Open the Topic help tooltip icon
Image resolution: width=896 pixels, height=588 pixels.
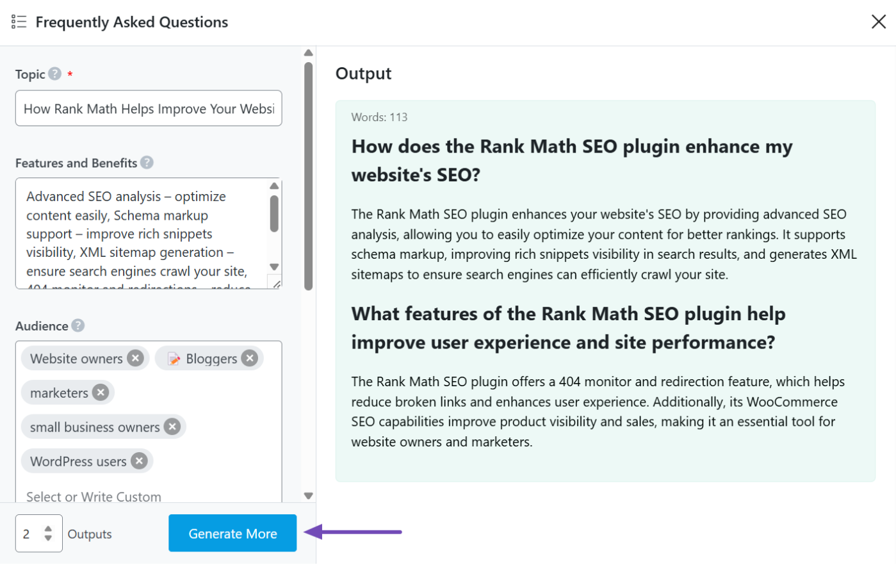coord(55,74)
